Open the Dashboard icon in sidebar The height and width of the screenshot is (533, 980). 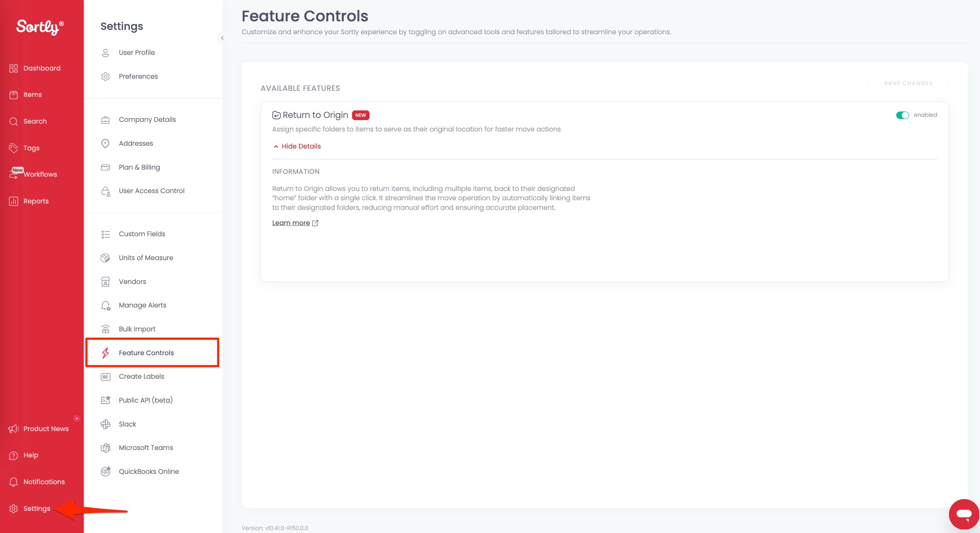tap(14, 68)
